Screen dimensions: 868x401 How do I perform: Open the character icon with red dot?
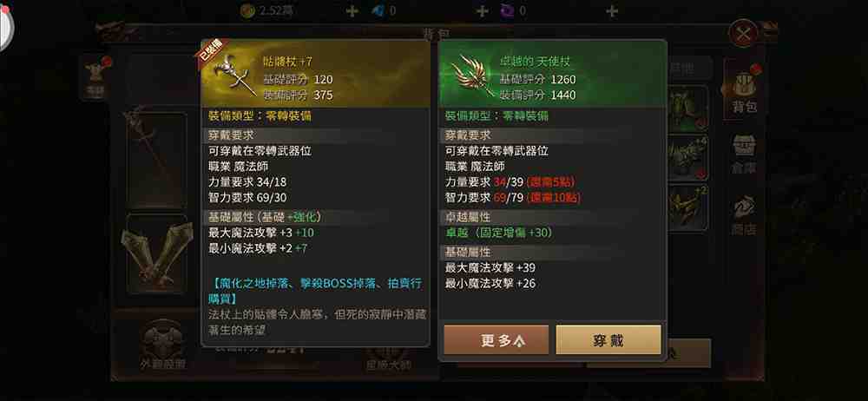95,77
